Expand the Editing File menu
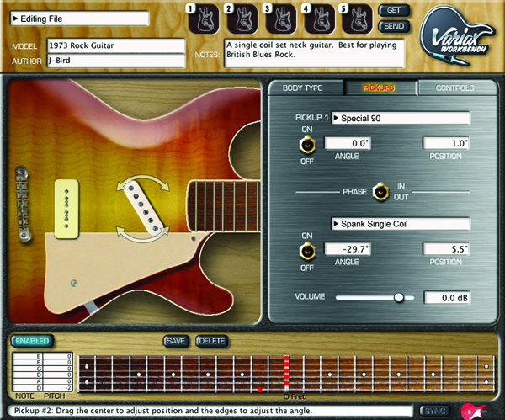The width and height of the screenshot is (505, 420). pos(80,19)
